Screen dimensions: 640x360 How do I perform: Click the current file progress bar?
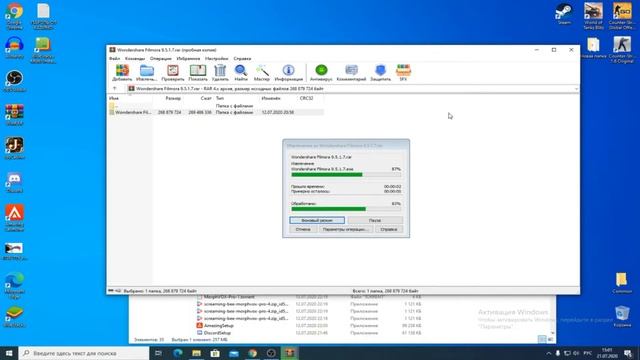(x=346, y=175)
